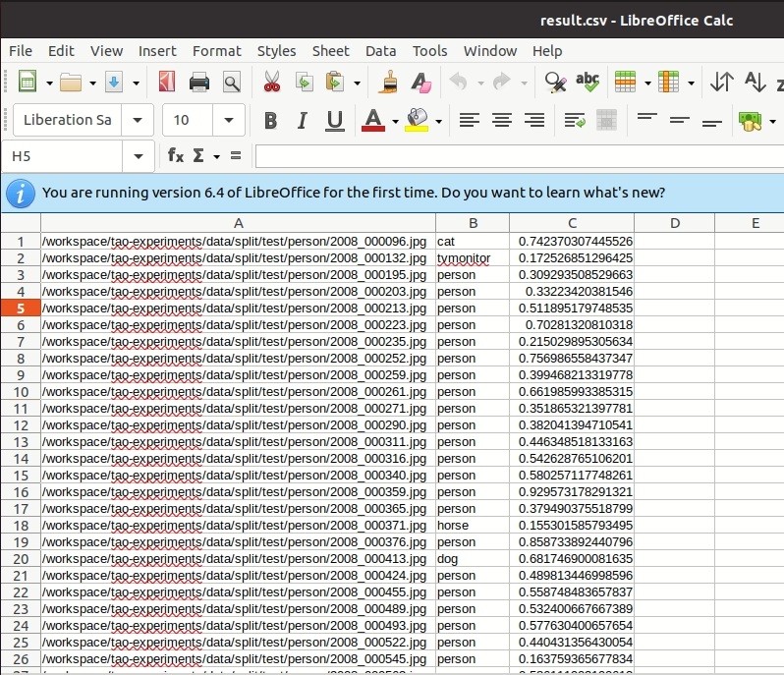Toggle Bold formatting
Viewport: 784px width, 675px height.
click(x=270, y=121)
